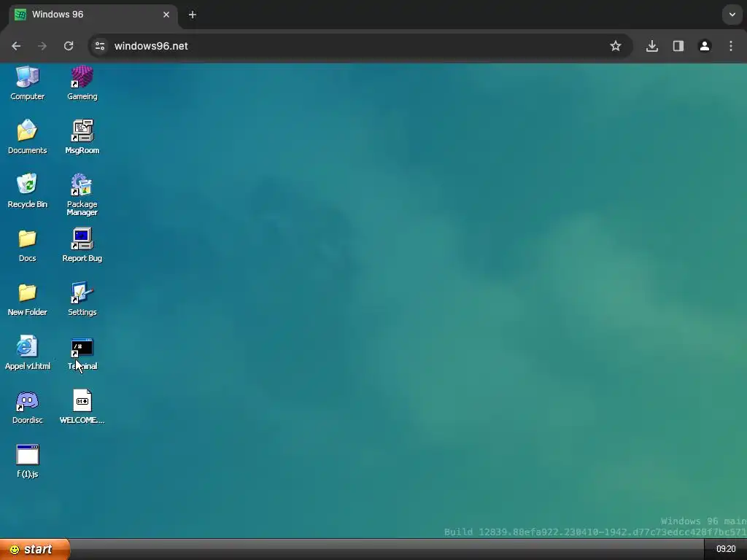The height and width of the screenshot is (560, 747).
Task: Switch to the Windows 96 tab
Action: 93,15
